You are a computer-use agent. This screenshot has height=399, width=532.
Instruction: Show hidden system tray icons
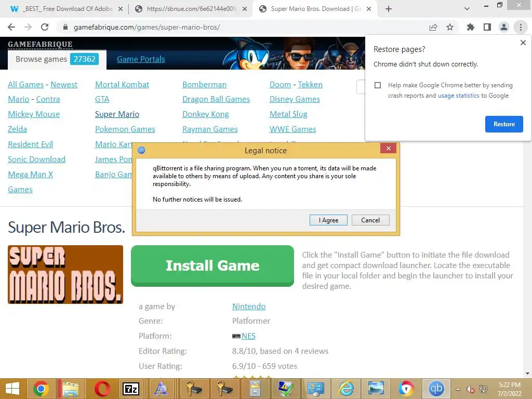pos(458,389)
